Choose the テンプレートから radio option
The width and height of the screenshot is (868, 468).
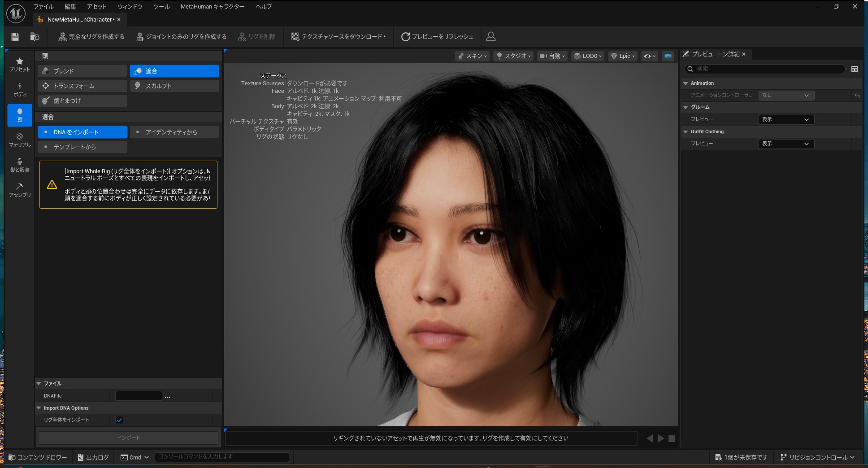pyautogui.click(x=82, y=147)
